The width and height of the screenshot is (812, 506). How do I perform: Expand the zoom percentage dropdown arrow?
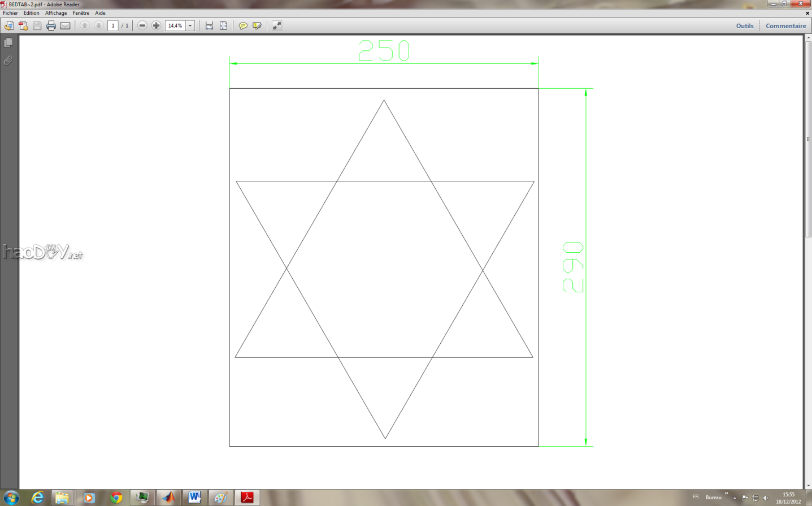190,25
